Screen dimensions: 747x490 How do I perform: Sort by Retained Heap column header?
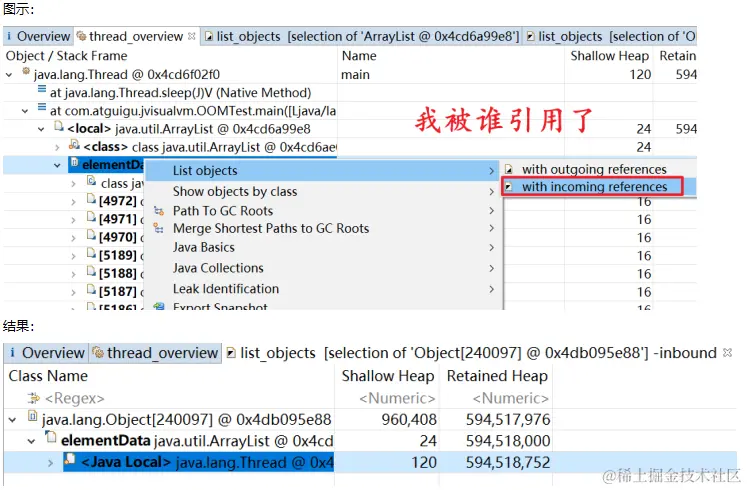[497, 376]
